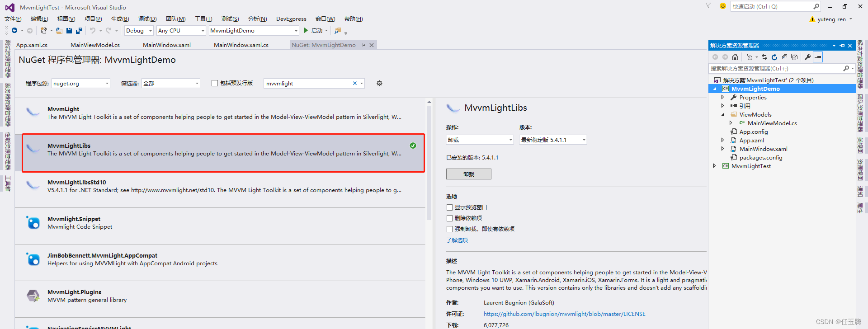Click the New Project toolbar icon
This screenshot has height=329, width=868.
[x=43, y=30]
